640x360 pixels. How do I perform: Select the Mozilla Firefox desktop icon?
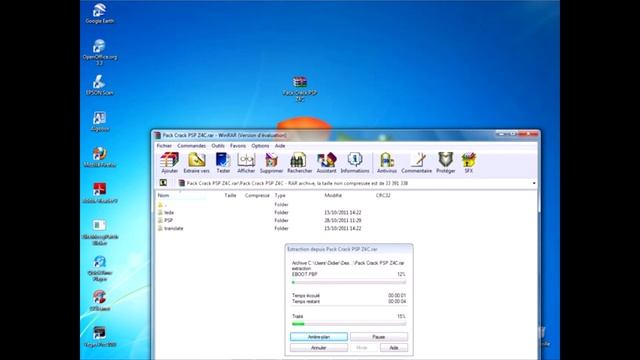click(99, 157)
